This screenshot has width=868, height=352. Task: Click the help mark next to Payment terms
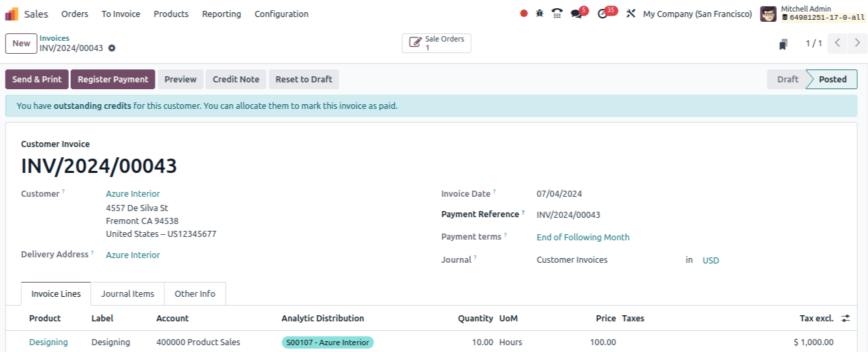pyautogui.click(x=506, y=236)
